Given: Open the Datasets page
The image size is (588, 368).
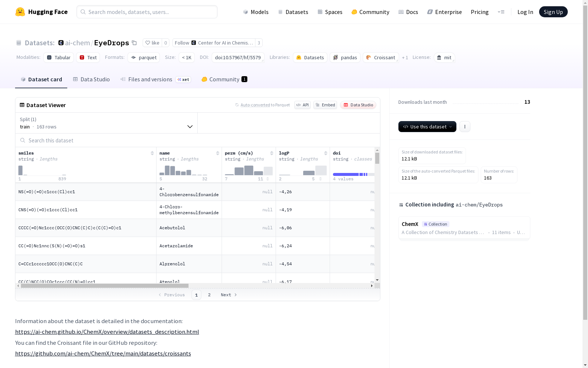Looking at the screenshot, I should pos(293,12).
